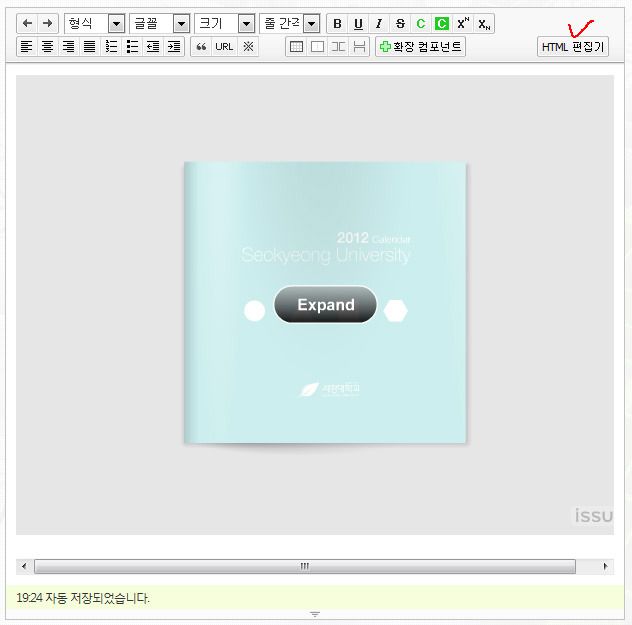Screen dimensions: 632x625
Task: Click the redo arrow button
Action: 48,23
